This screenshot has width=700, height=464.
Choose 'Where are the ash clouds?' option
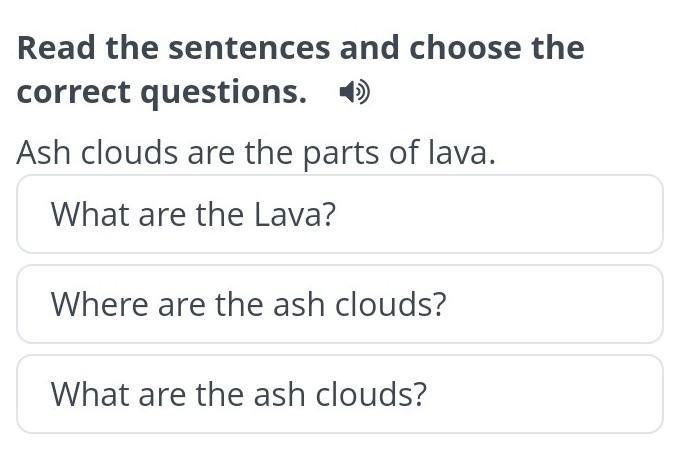pos(340,305)
